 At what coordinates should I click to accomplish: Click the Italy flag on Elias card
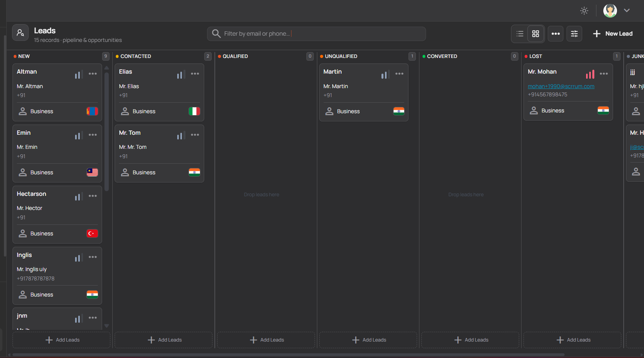point(194,111)
